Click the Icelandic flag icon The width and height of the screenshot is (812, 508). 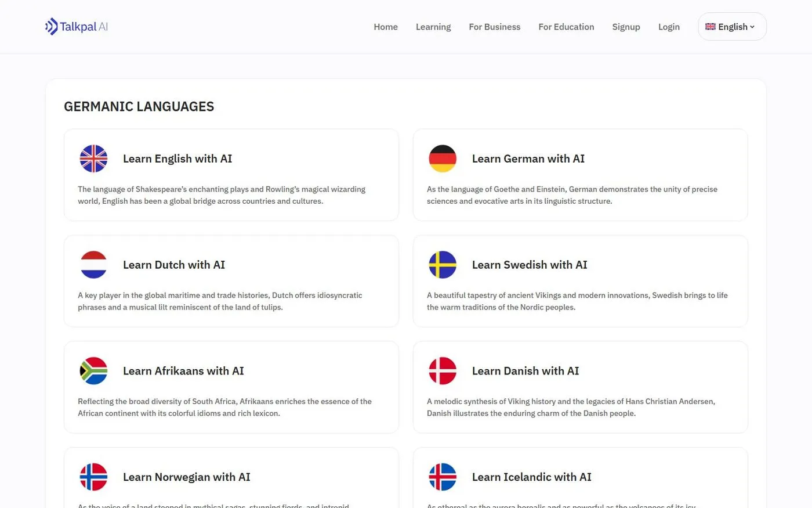[x=443, y=477]
